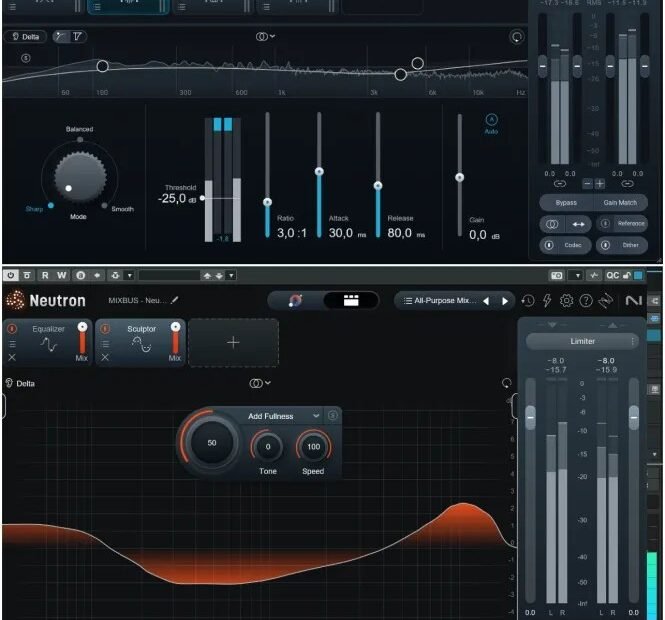Open the preset history clock icon
The height and width of the screenshot is (620, 665).
(528, 301)
